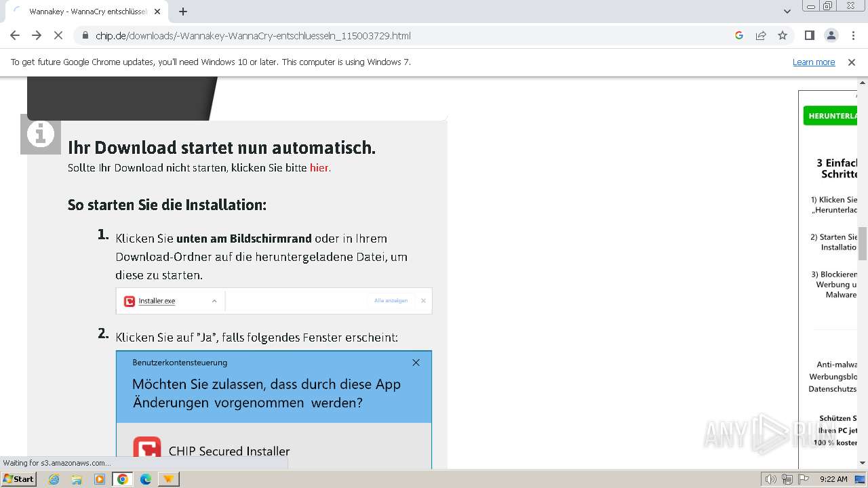Dismiss the Chrome update notification bar

(852, 62)
